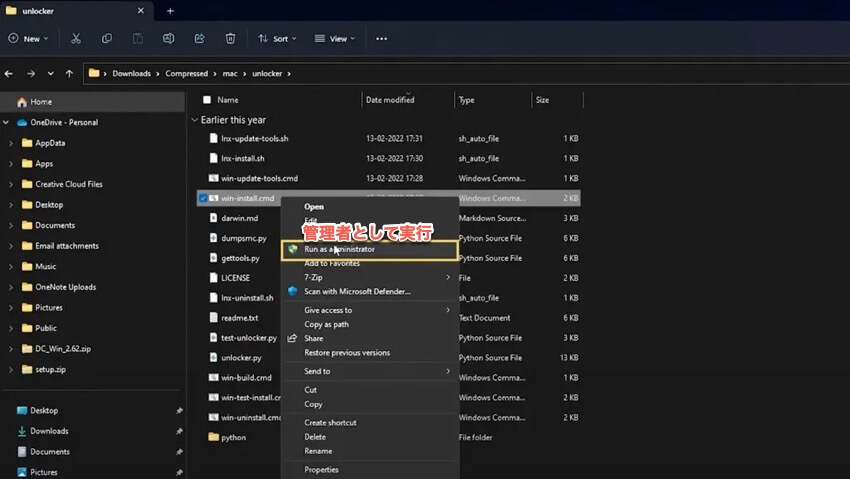Open the New dropdown button
This screenshot has height=479, width=850.
point(28,38)
